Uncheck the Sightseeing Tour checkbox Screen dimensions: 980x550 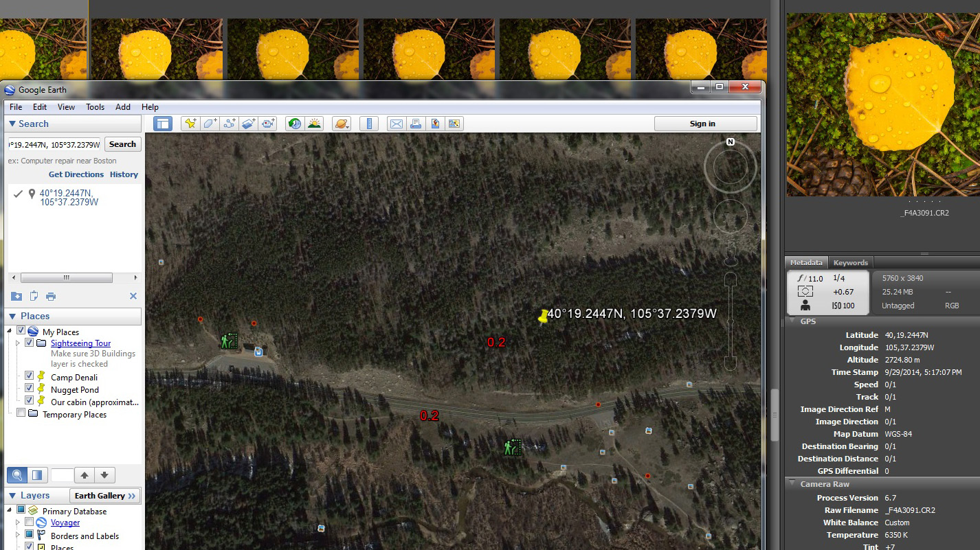click(29, 343)
